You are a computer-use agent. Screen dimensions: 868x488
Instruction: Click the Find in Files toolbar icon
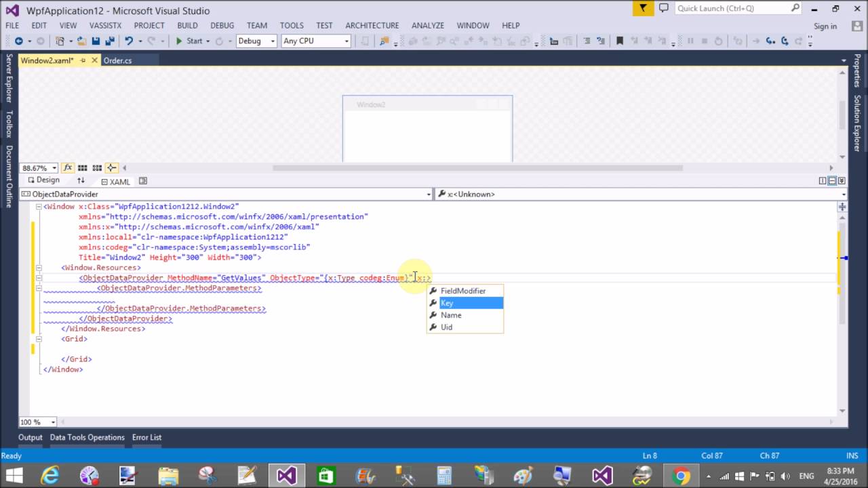coord(384,41)
